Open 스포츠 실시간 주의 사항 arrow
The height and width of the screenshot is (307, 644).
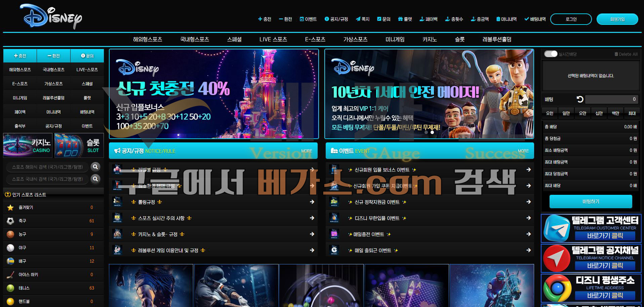pos(312,218)
